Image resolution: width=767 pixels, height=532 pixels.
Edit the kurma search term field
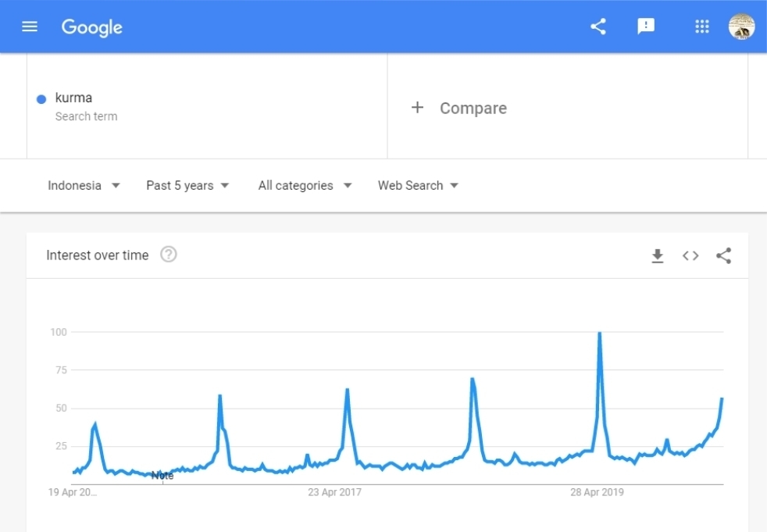click(x=74, y=98)
